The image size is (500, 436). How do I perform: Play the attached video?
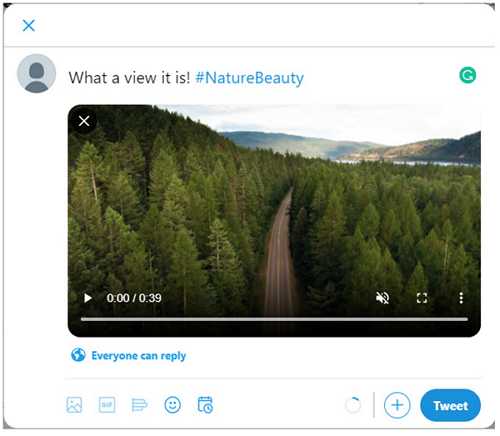[88, 298]
